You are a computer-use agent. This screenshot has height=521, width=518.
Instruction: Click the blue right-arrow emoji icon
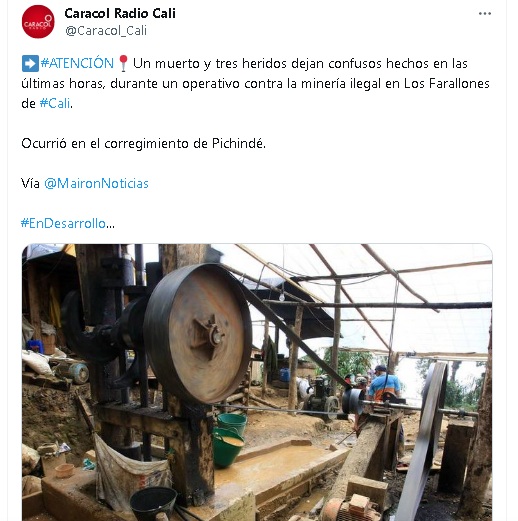coord(30,63)
